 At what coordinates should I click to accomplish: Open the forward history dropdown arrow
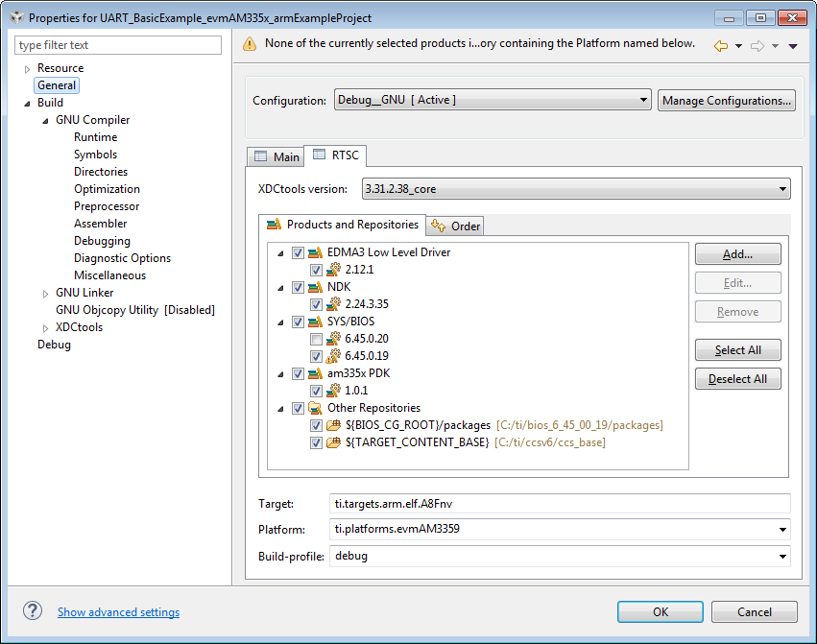pos(775,46)
